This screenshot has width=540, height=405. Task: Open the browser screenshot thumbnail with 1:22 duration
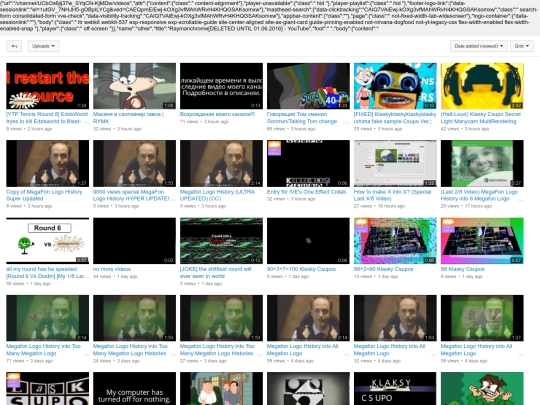point(395,163)
